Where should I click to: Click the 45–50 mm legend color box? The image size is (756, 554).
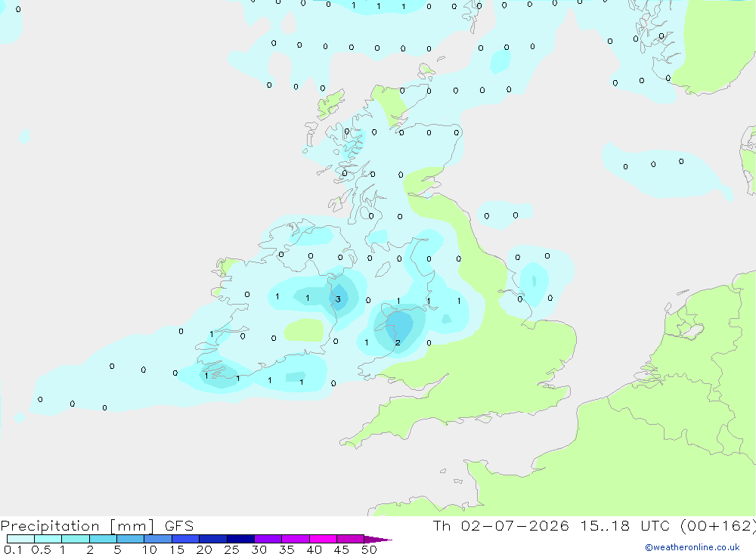click(x=351, y=539)
